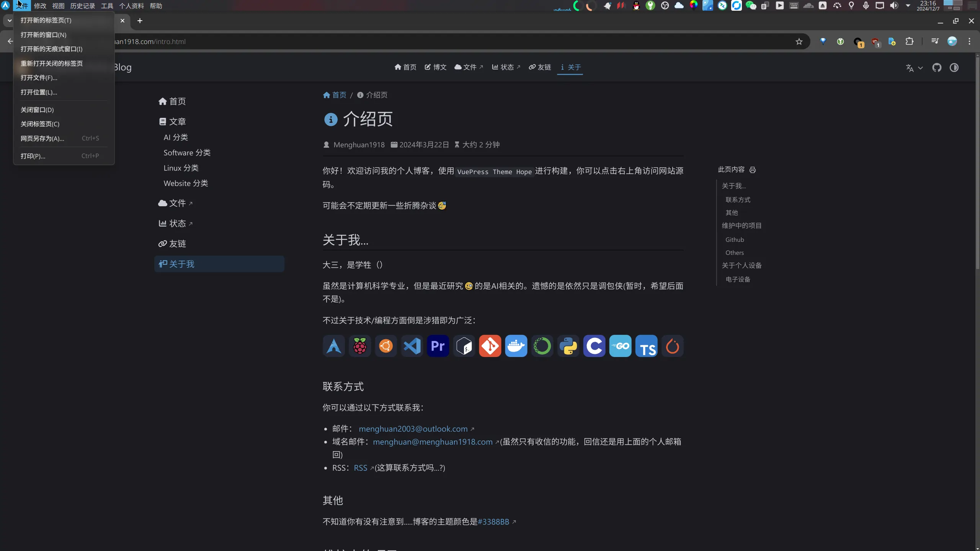Toggle the volume speaker icon in tray

click(x=894, y=6)
